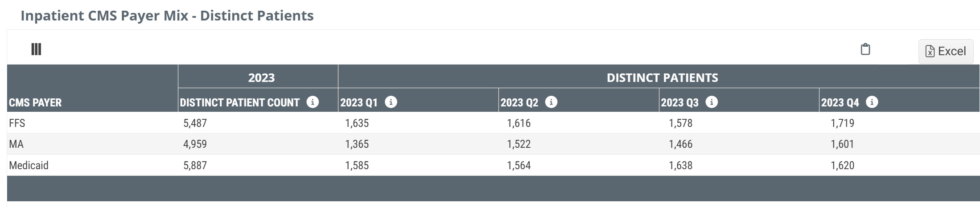Screen dimensions: 980x207
Task: Click info icon beside Distinct Patient Count
Action: (313, 102)
